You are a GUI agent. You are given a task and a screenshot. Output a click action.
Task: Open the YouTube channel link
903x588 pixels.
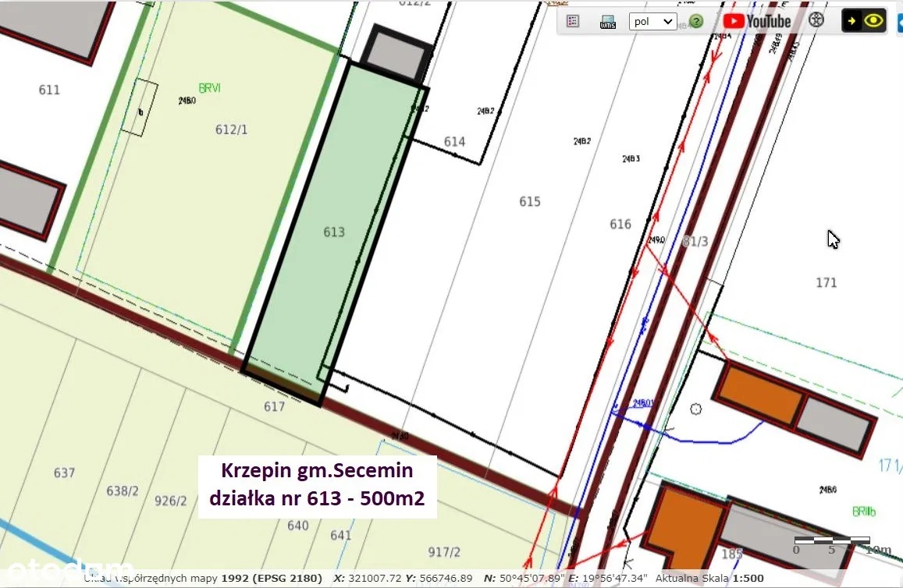(757, 21)
